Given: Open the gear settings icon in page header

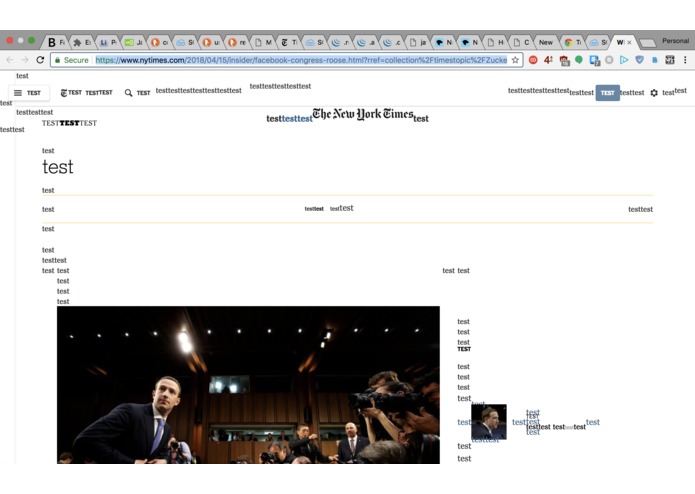Looking at the screenshot, I should click(654, 93).
